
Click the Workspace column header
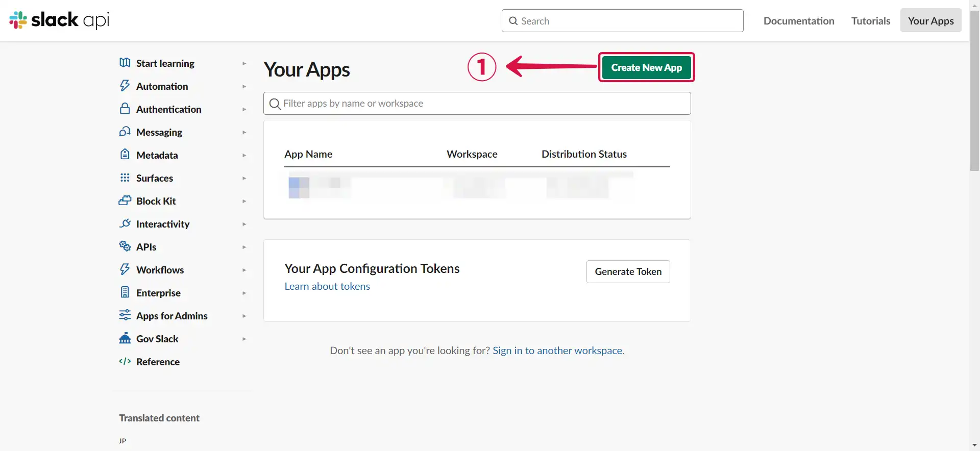[x=472, y=154]
